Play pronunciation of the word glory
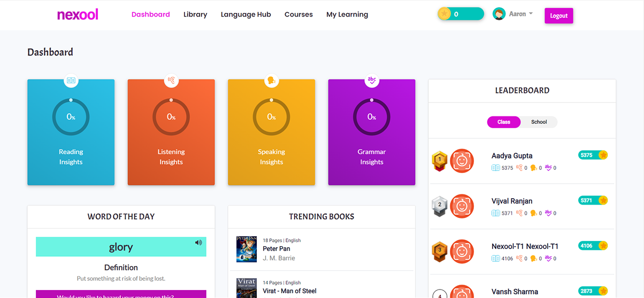This screenshot has height=298, width=644. click(x=198, y=242)
